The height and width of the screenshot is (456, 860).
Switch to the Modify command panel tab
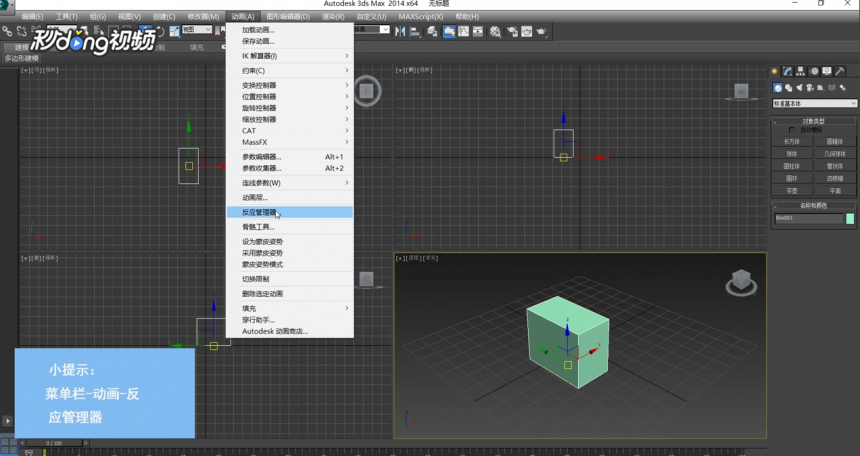[788, 71]
